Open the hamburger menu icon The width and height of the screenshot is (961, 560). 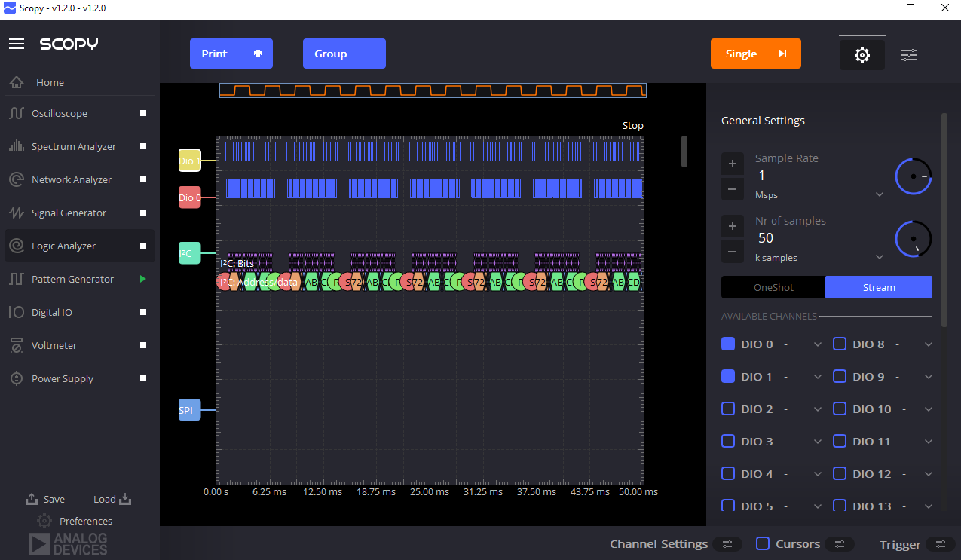click(17, 44)
